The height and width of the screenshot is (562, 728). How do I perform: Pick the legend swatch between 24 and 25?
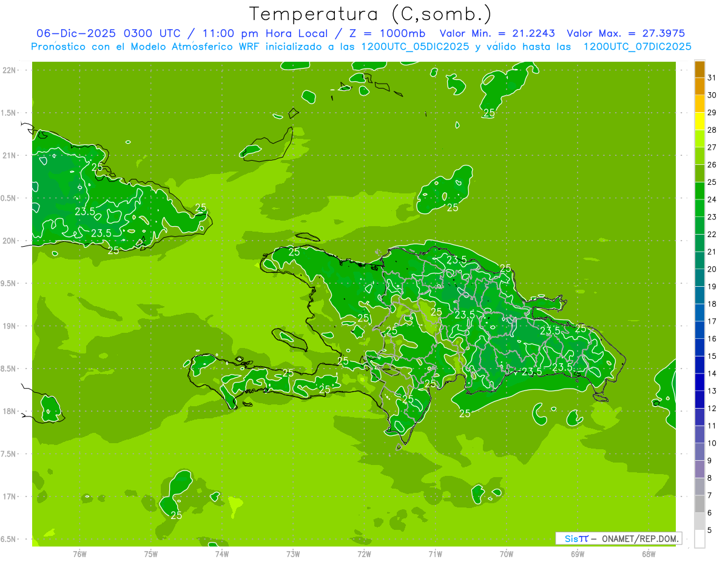(x=699, y=191)
